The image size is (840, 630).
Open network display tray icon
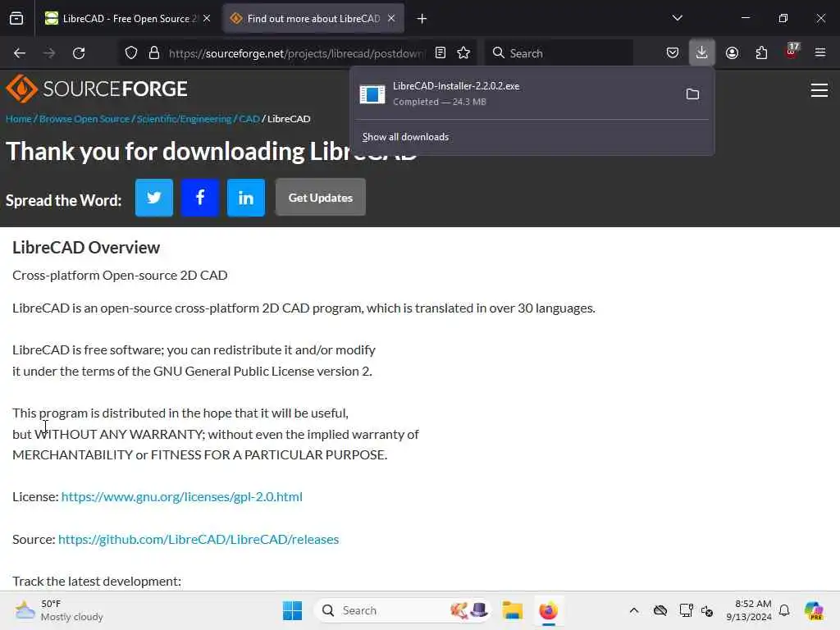(686, 610)
